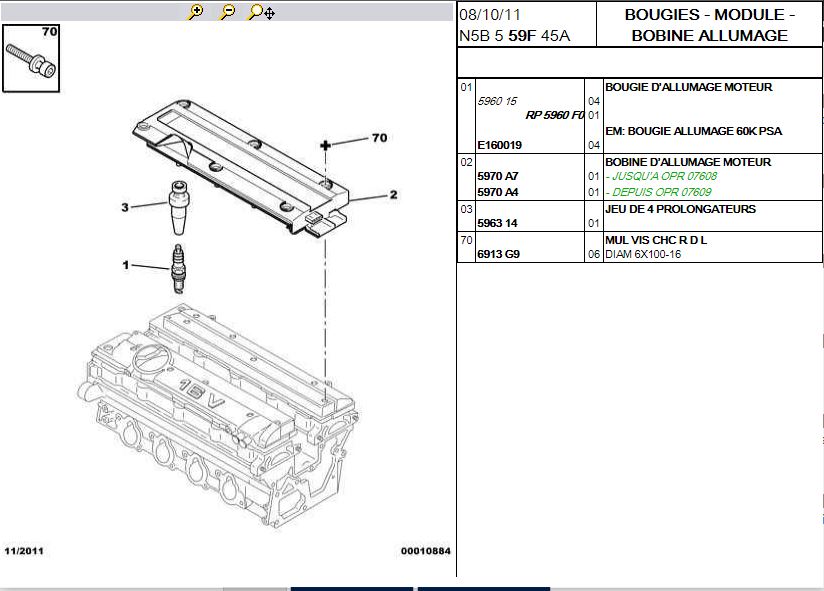
Task: Select the BOUGIE D'ALLUMAGE MOTEUR row
Action: tap(688, 87)
